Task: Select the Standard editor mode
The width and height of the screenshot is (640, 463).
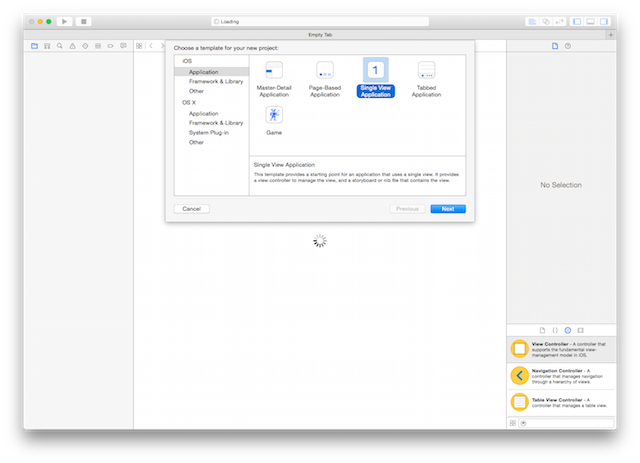Action: (x=532, y=21)
